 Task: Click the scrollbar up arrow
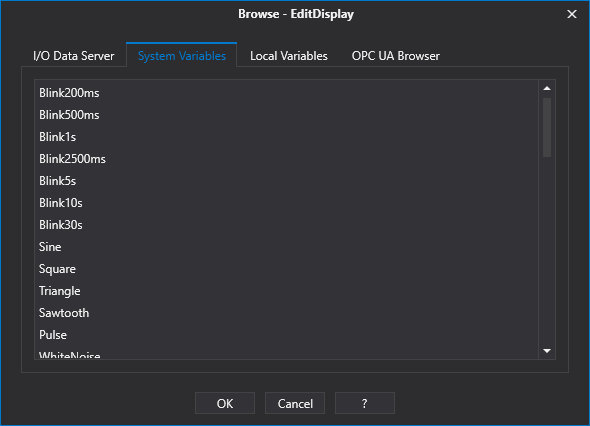547,88
